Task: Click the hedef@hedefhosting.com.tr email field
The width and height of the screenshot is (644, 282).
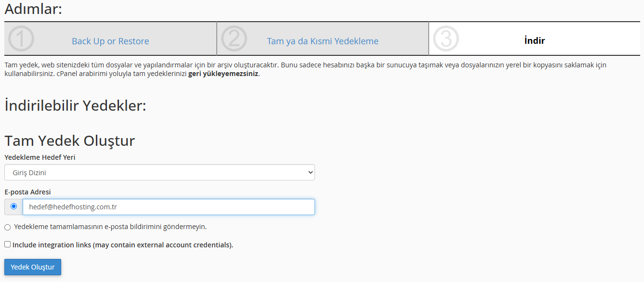Action: pos(169,207)
